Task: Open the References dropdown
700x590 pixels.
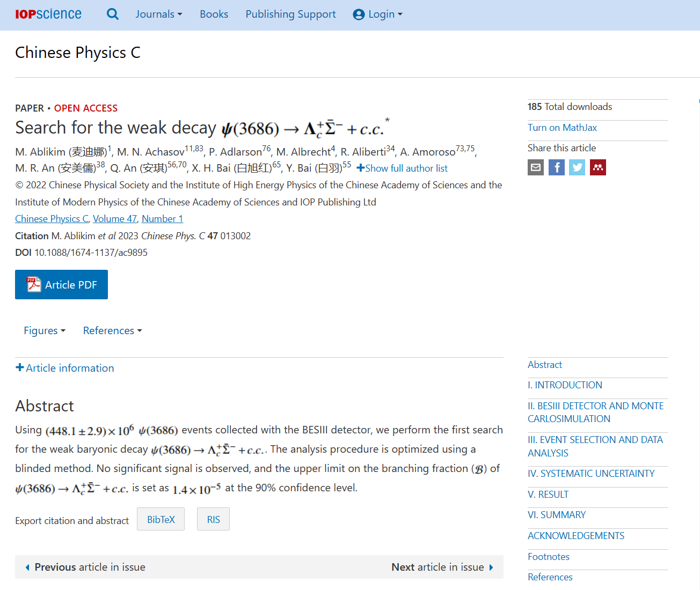Action: tap(112, 330)
